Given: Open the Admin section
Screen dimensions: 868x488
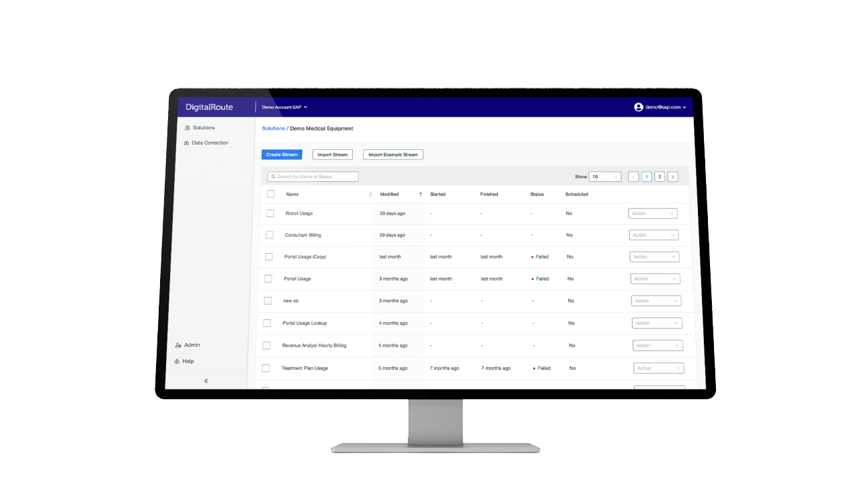Looking at the screenshot, I should point(191,345).
